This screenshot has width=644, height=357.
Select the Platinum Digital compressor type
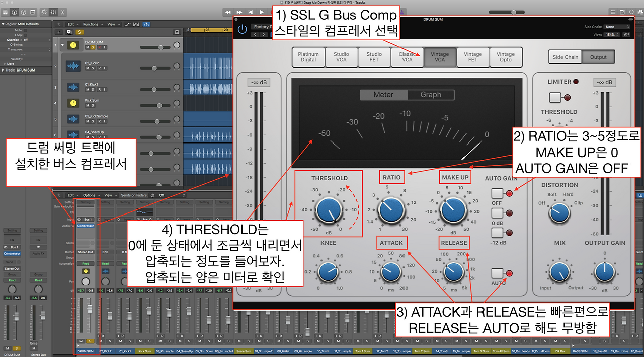(308, 57)
